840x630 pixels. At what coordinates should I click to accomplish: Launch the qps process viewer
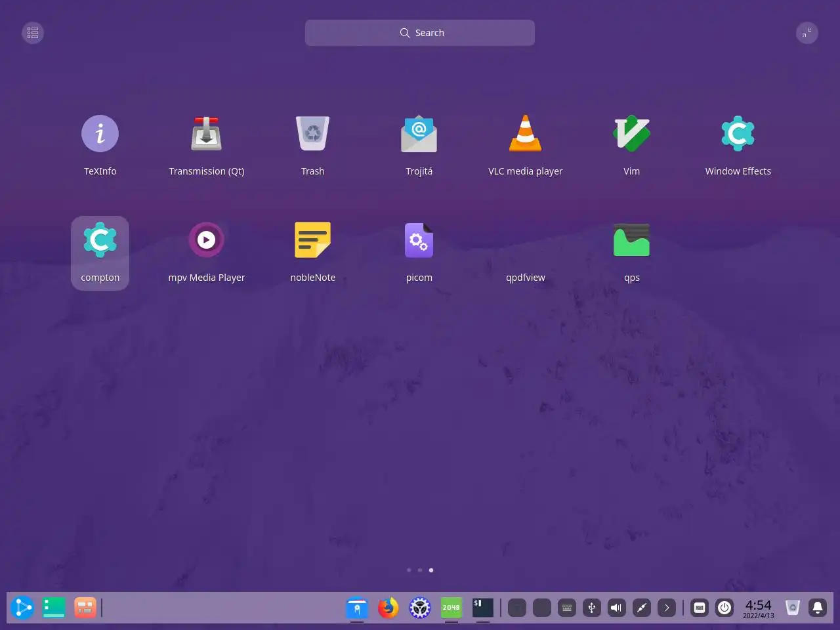tap(631, 240)
